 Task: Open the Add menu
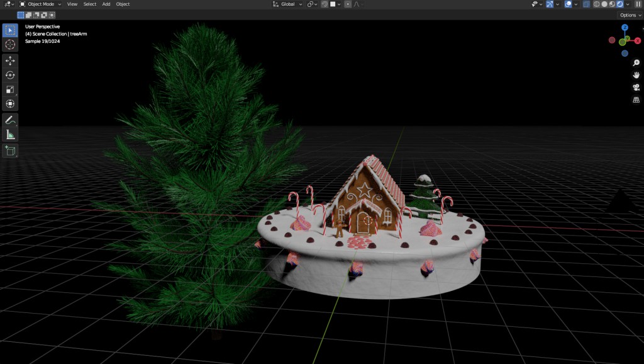click(106, 4)
